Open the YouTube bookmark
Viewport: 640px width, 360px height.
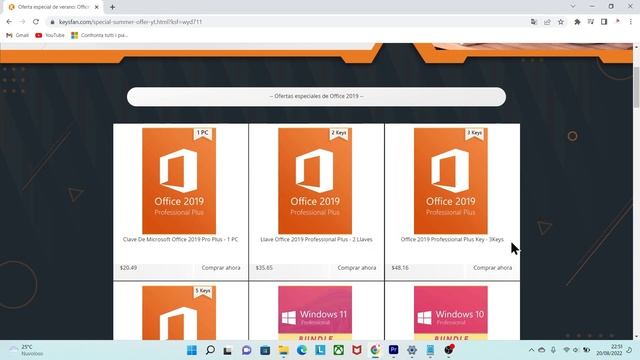coord(50,36)
